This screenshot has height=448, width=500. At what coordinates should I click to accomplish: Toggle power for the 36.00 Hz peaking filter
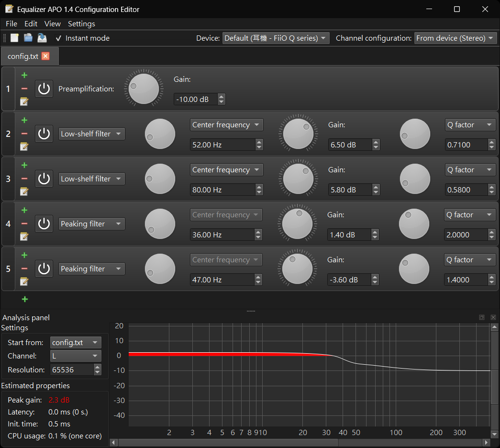pos(44,224)
